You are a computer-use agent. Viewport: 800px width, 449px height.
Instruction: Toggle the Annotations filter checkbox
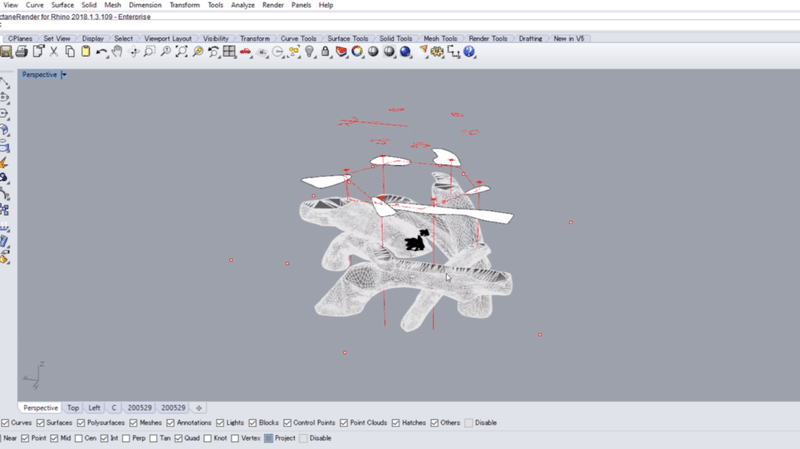click(170, 423)
